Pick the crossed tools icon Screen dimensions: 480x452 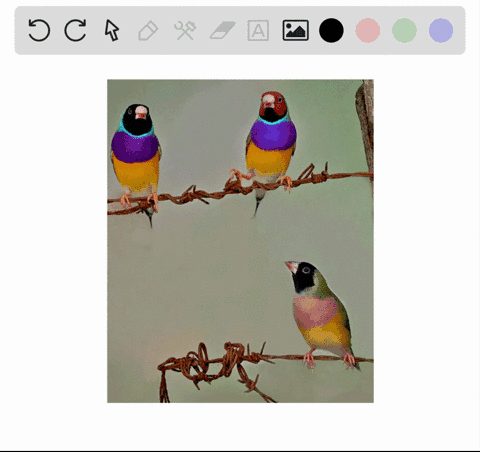[x=185, y=30]
